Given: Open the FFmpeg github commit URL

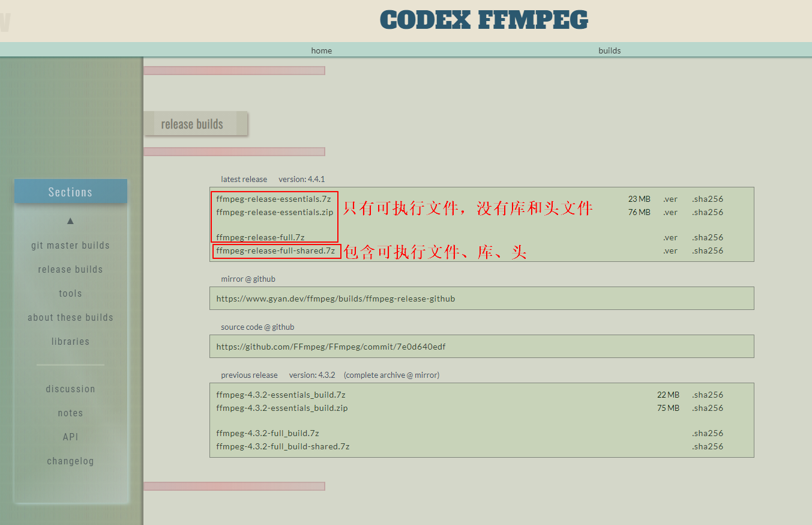Looking at the screenshot, I should tap(331, 347).
